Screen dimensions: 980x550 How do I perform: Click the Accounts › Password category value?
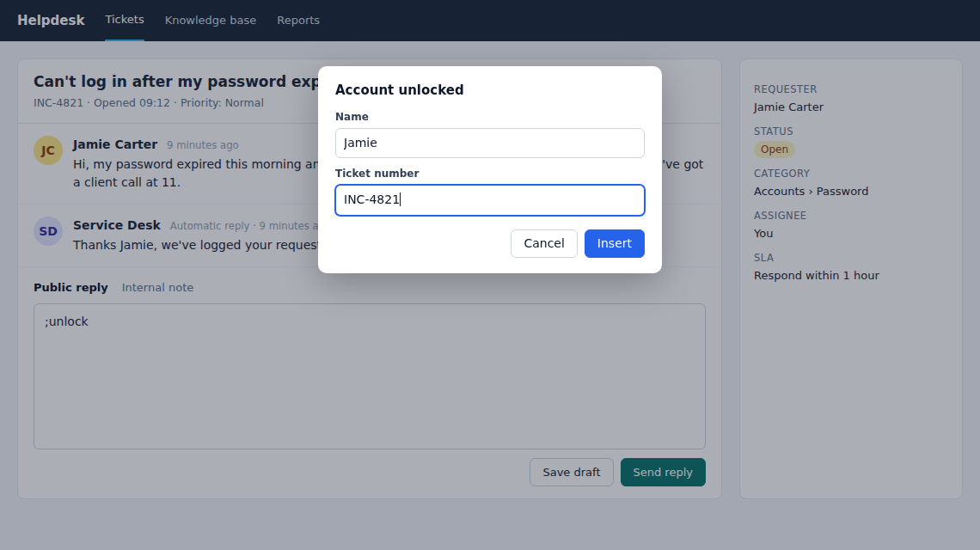point(811,192)
